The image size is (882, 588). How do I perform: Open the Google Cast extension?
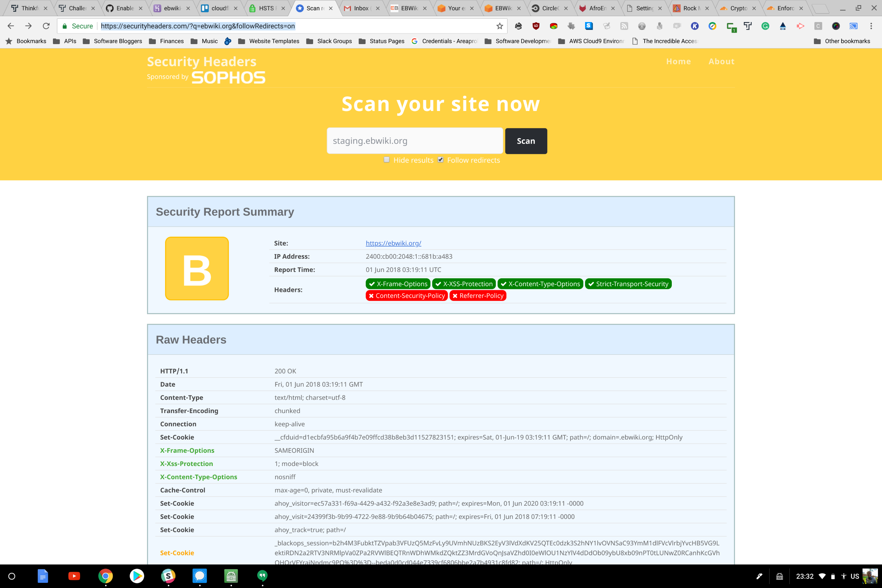(853, 26)
